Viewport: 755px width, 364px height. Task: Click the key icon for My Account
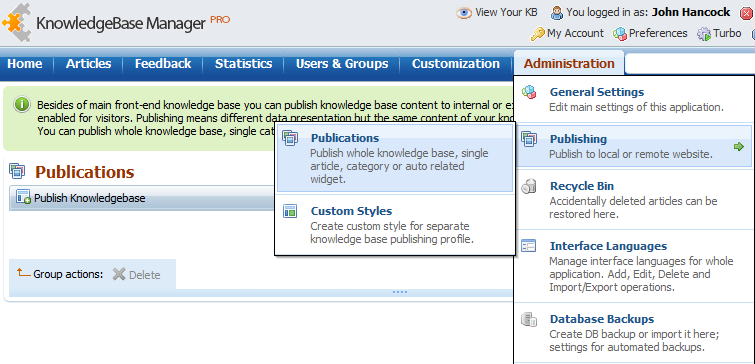point(537,34)
